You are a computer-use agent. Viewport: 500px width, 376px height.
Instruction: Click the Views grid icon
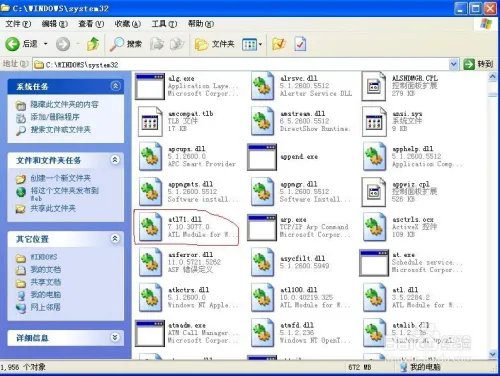pos(249,44)
